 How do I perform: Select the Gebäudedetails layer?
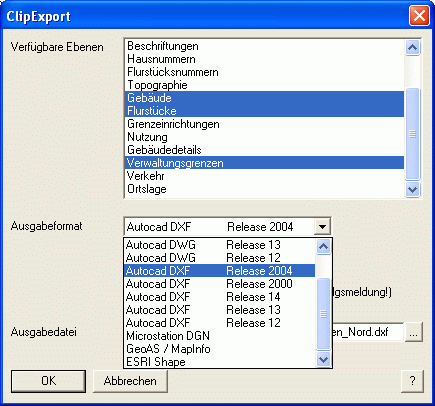click(x=264, y=150)
